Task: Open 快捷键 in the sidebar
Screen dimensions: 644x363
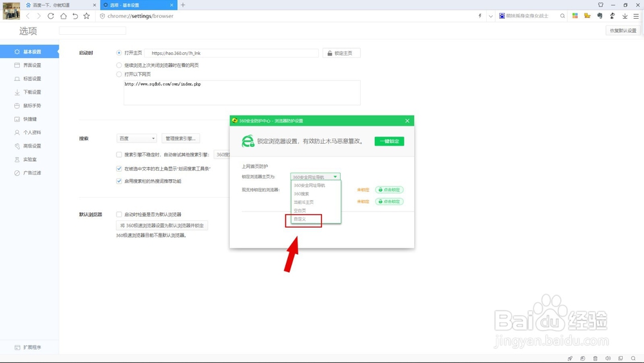Action: tap(29, 119)
